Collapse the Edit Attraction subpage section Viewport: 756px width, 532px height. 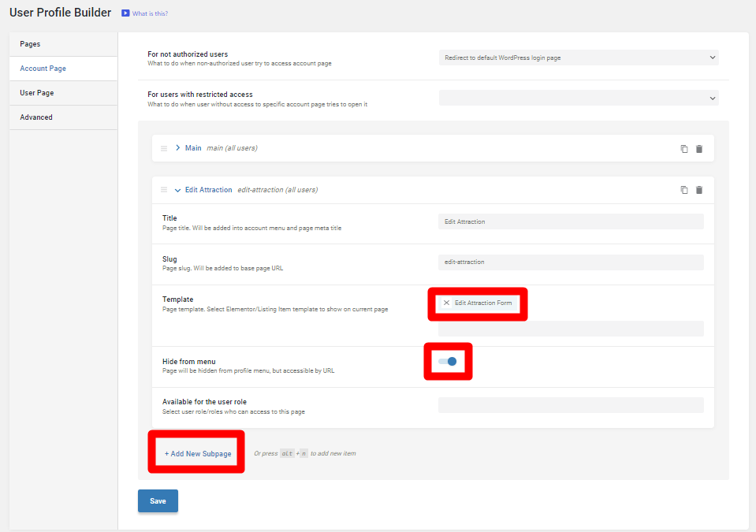pos(178,190)
